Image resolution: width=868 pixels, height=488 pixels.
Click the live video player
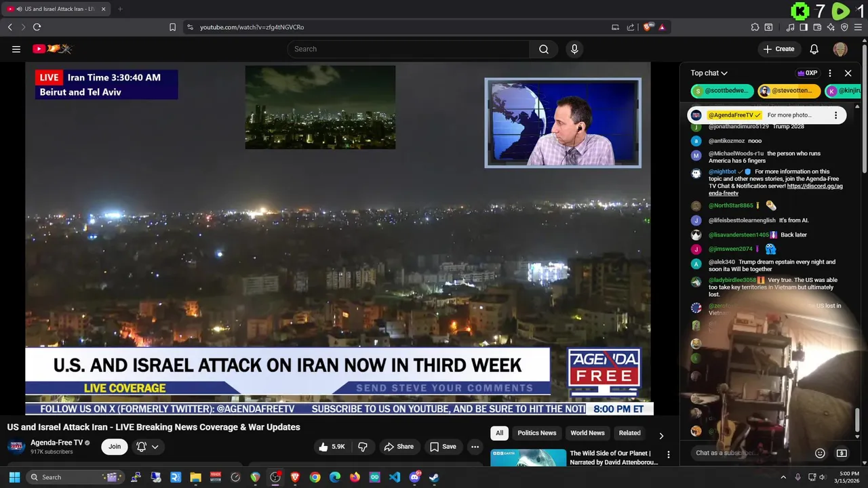tap(338, 239)
